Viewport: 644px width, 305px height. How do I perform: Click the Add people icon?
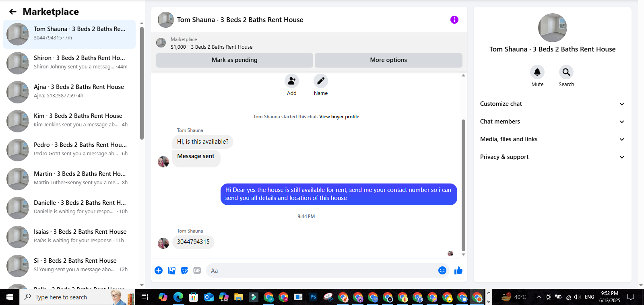pos(292,81)
